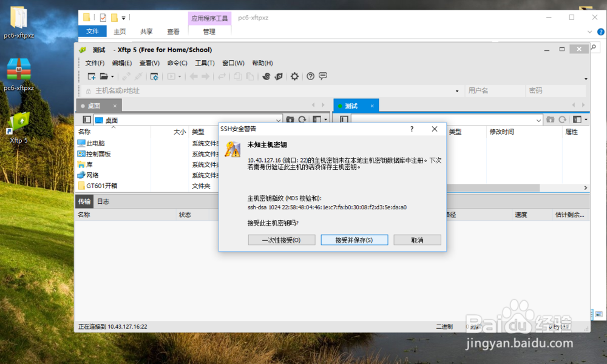
Task: Expand the host address history dropdown
Action: pos(457,91)
